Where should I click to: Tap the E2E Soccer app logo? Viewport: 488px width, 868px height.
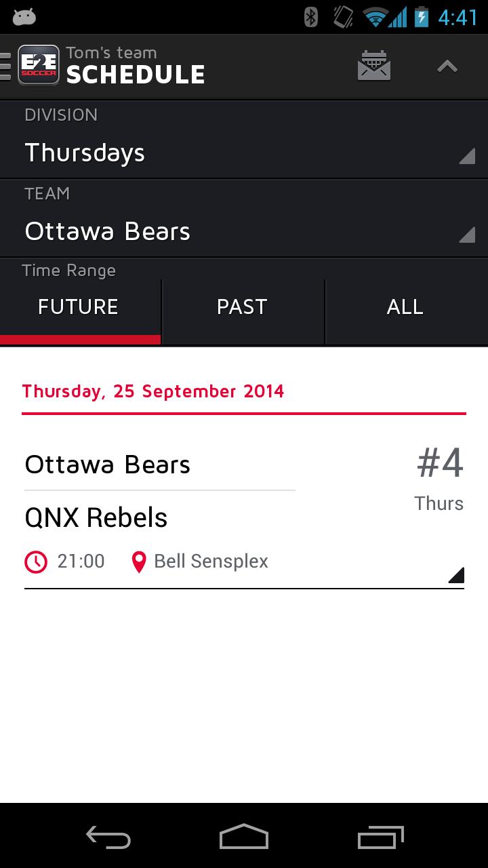(x=38, y=65)
